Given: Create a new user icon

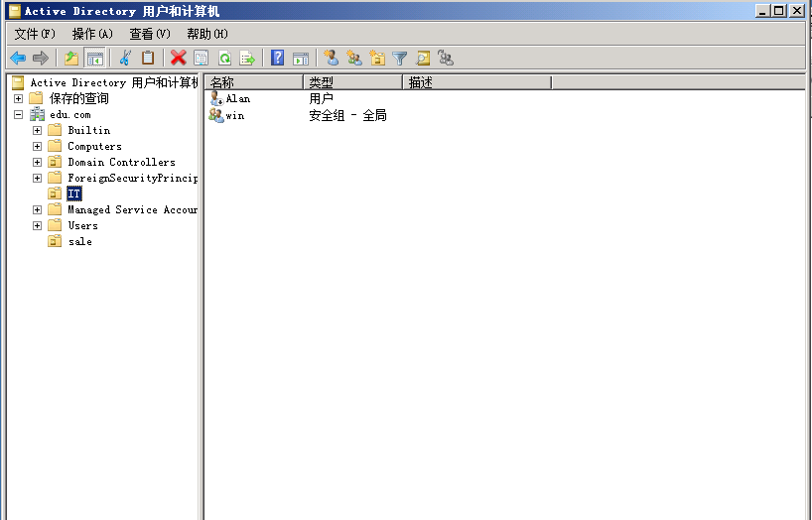Looking at the screenshot, I should [x=331, y=58].
